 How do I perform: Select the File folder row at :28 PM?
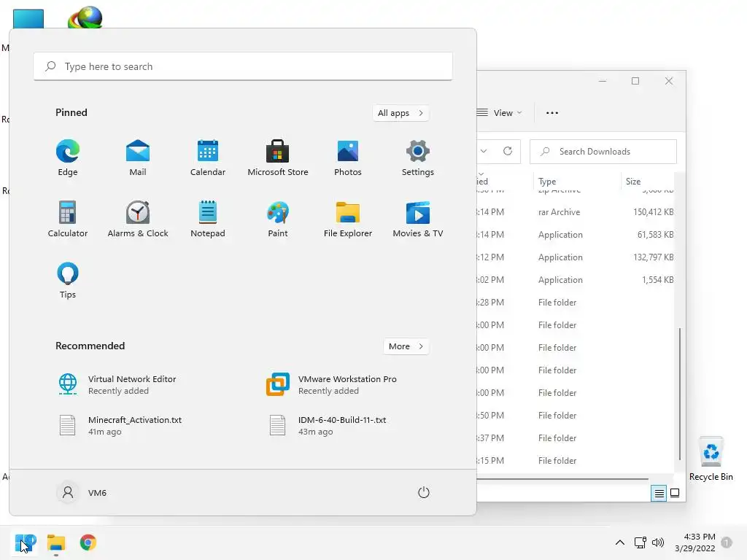(576, 303)
